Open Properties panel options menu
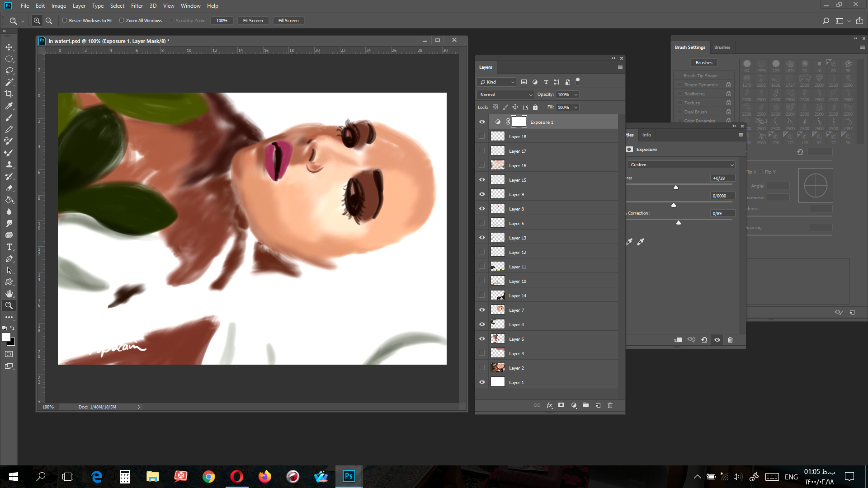This screenshot has width=868, height=488. tap(741, 135)
